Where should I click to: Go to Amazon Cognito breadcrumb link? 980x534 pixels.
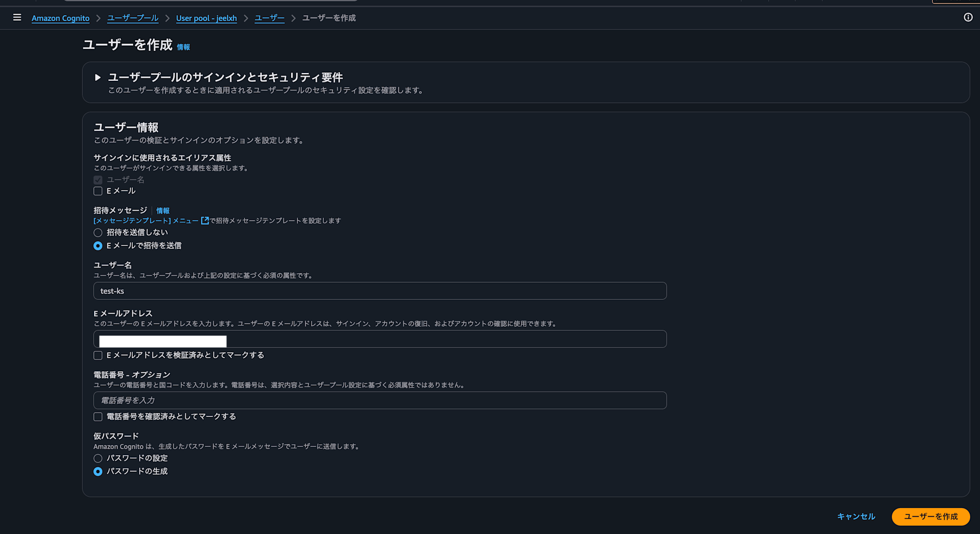[60, 18]
